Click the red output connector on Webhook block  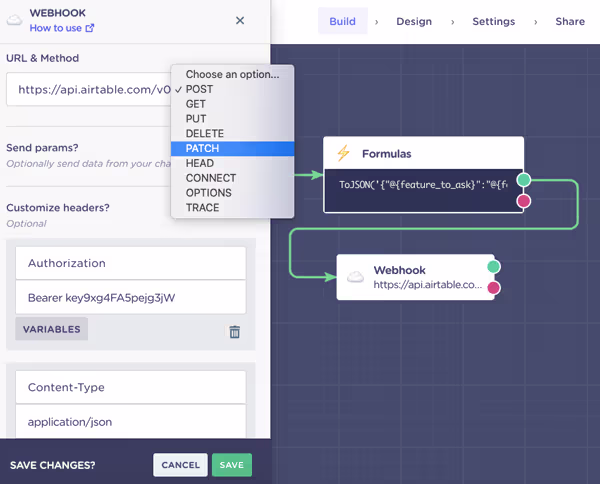(494, 287)
